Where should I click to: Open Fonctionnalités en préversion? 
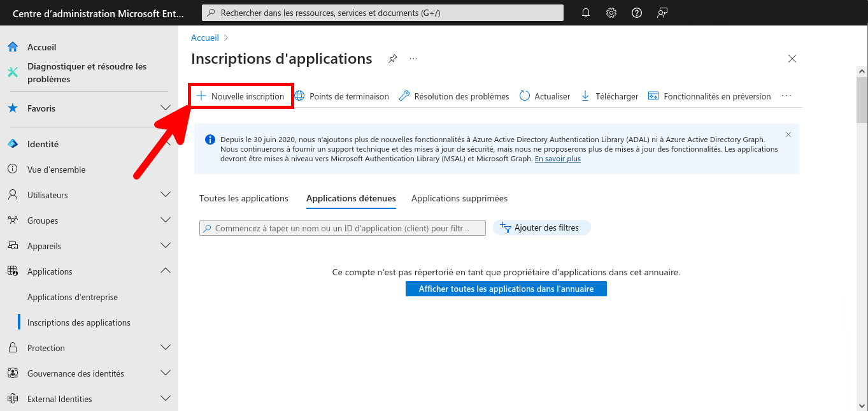tap(709, 96)
